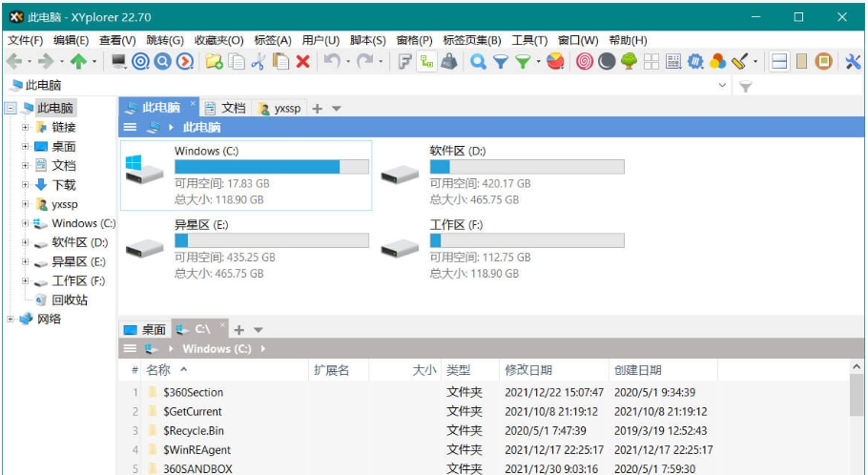Sort by 修改日期 column header
This screenshot has width=868, height=475.
coord(553,370)
